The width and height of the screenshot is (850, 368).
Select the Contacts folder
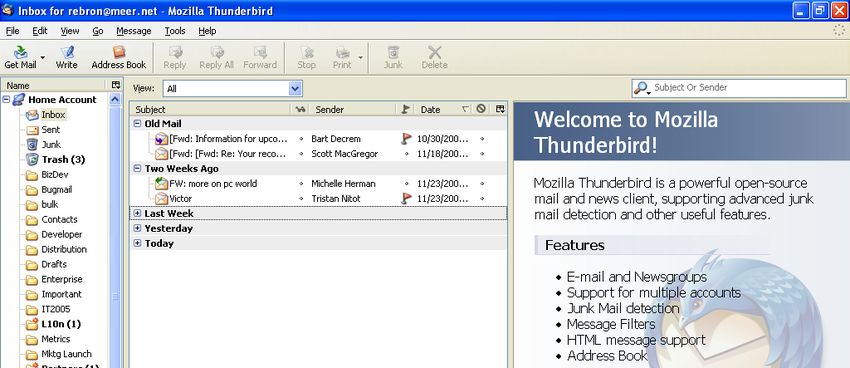(x=59, y=219)
